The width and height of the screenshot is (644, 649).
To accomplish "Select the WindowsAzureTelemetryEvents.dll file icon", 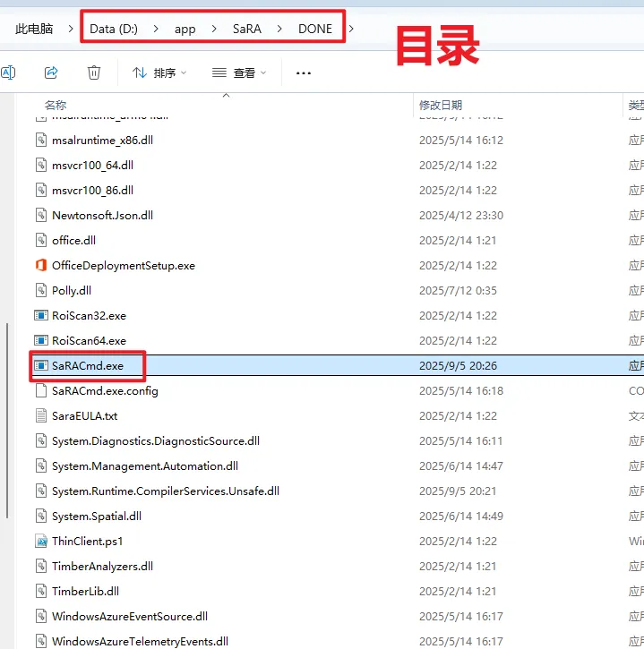I will 41,641.
